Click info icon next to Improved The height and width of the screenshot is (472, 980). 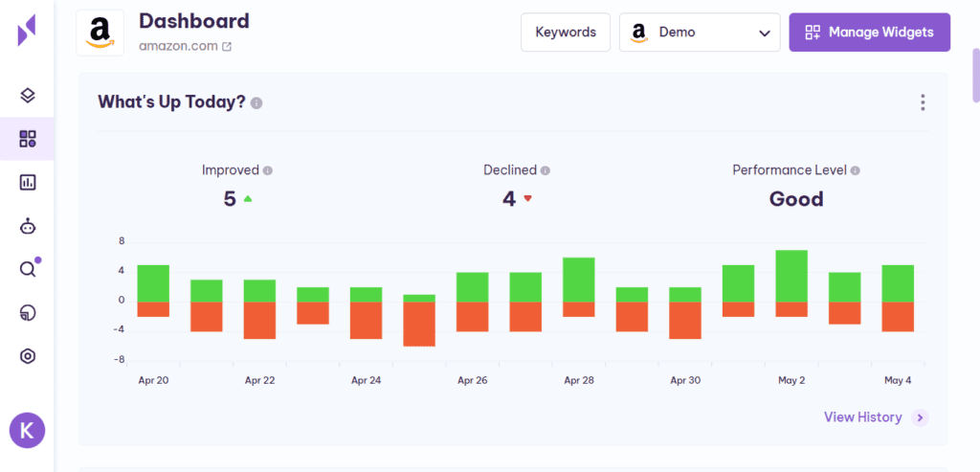268,170
